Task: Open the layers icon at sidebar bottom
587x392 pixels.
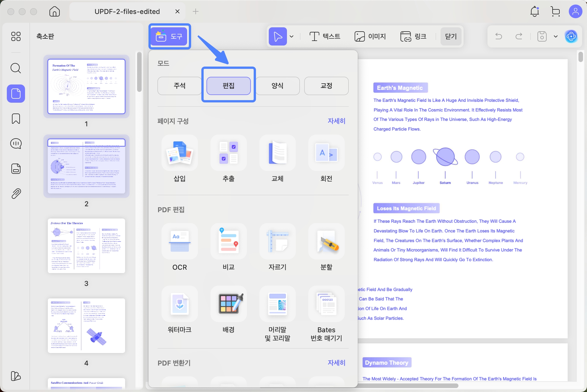Action: click(x=16, y=376)
